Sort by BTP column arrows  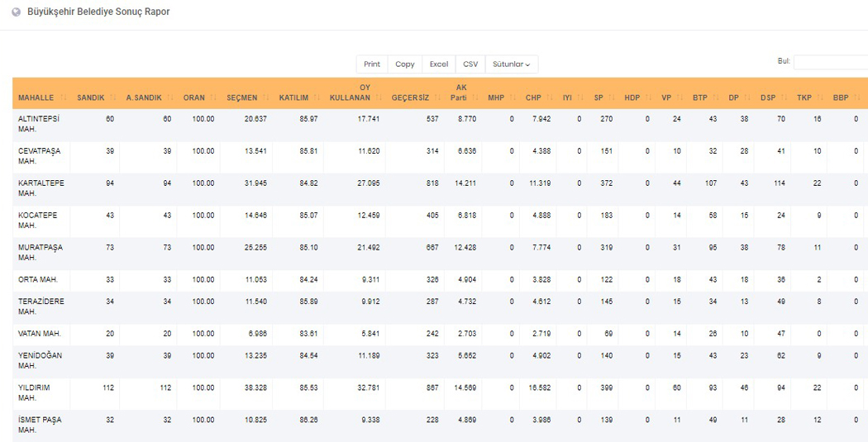[x=716, y=97]
